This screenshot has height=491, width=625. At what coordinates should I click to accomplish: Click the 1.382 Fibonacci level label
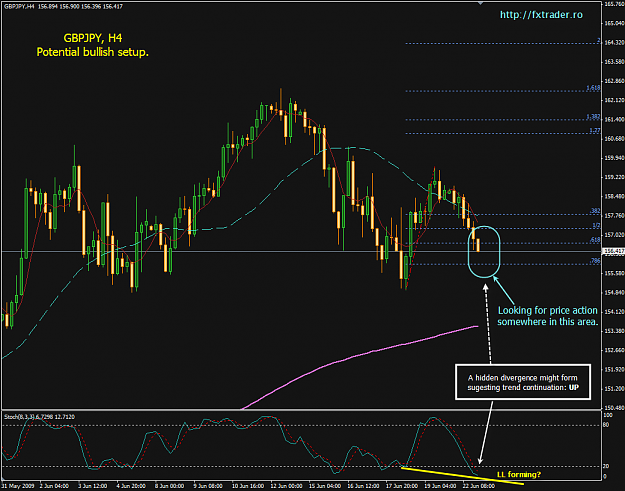[593, 116]
